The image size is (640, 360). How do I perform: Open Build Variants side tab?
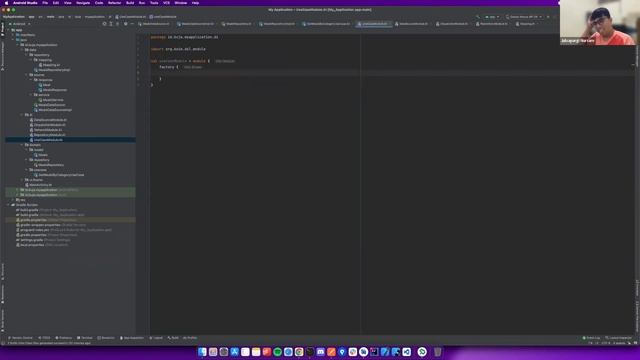(x=2, y=320)
